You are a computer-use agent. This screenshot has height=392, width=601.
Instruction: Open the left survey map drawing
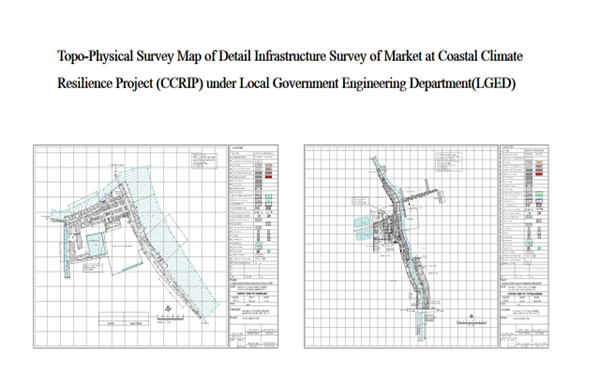[131, 246]
